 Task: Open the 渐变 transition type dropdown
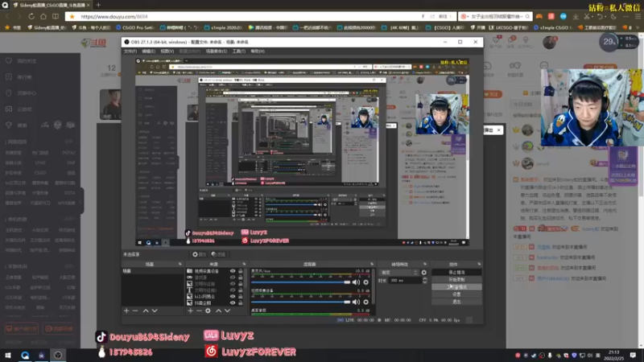[398, 273]
